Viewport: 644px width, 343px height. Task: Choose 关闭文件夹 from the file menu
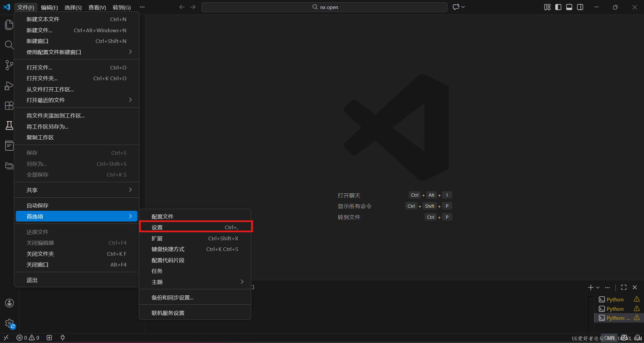(77, 254)
